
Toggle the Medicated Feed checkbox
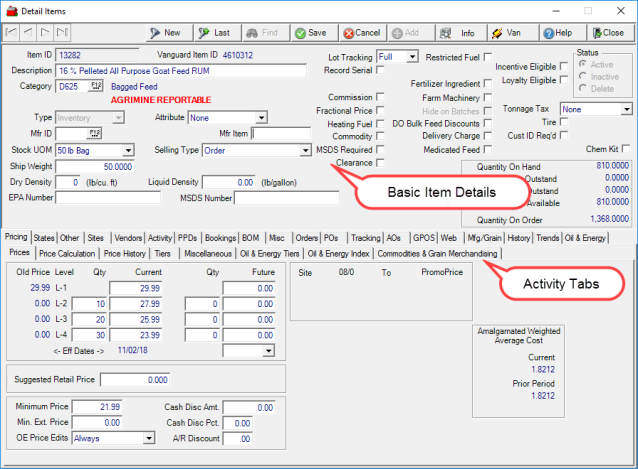pyautogui.click(x=487, y=149)
